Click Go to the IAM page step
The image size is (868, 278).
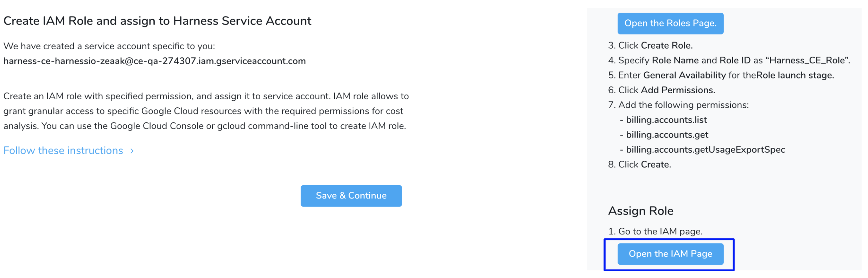point(655,232)
